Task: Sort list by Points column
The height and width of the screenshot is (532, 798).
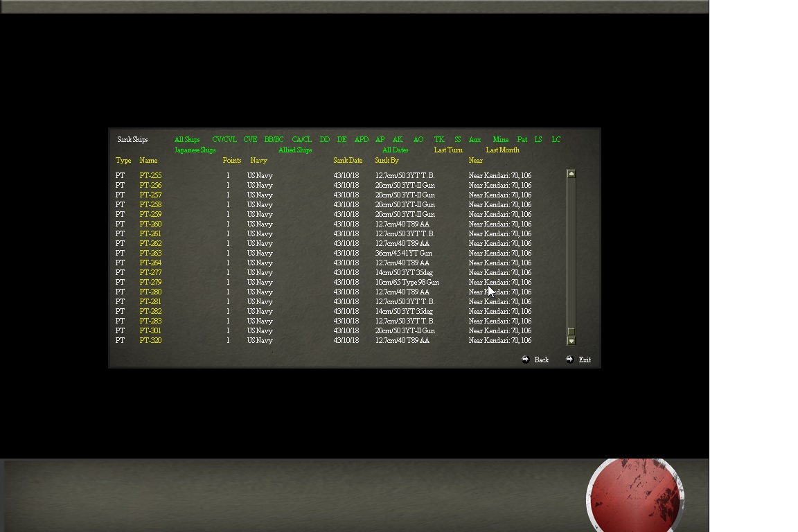Action: point(232,161)
